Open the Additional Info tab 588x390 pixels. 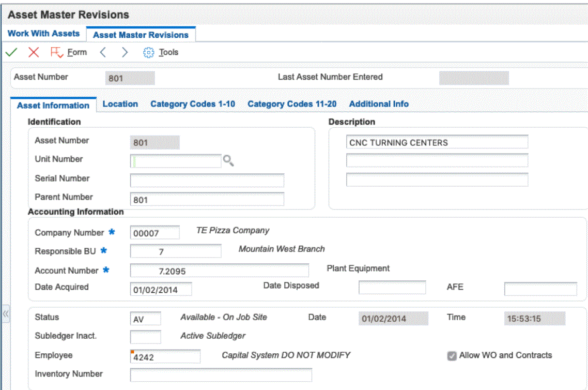pyautogui.click(x=379, y=104)
